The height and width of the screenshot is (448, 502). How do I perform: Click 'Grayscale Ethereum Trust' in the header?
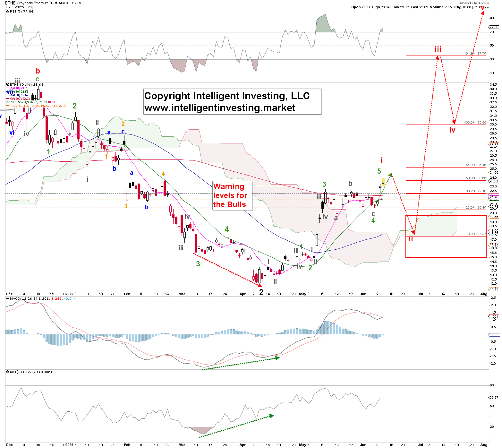coord(37,3)
